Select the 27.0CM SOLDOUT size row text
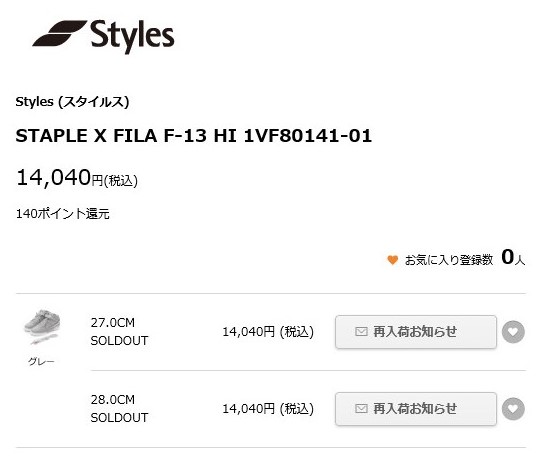This screenshot has width=545, height=462. coord(119,332)
